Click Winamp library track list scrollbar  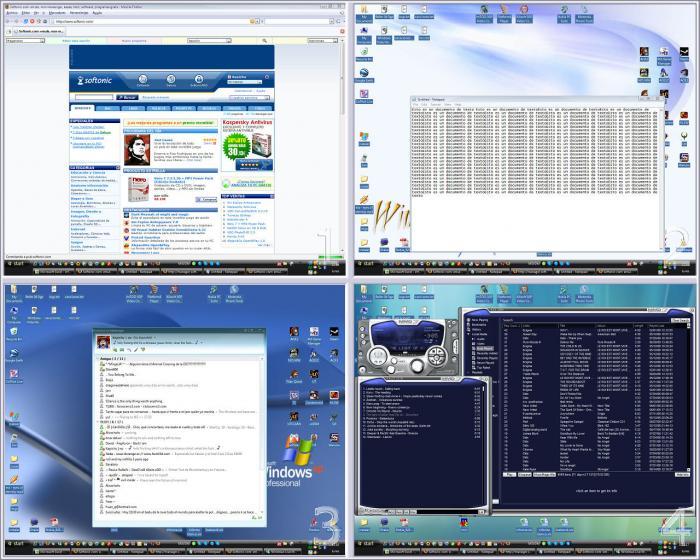(688, 398)
